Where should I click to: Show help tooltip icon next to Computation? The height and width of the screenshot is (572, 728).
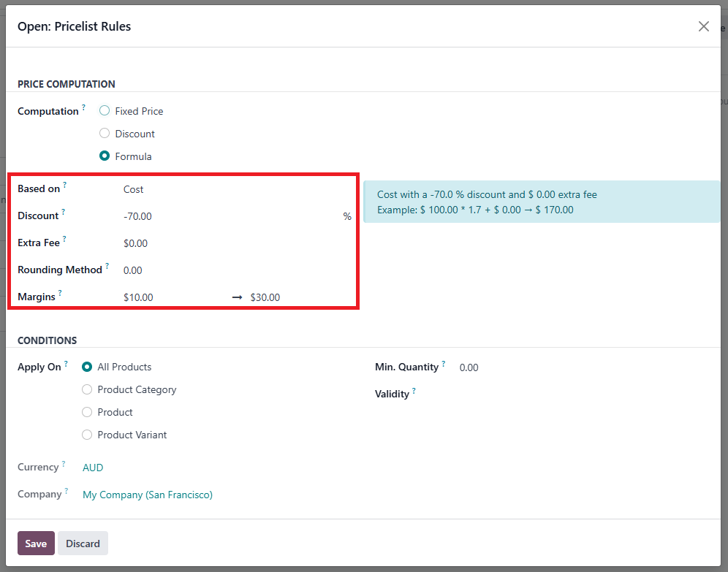(x=83, y=107)
